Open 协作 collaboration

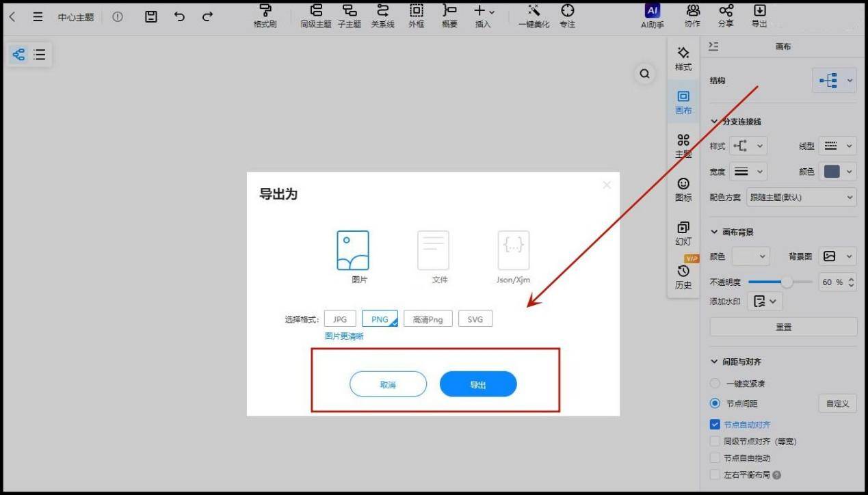click(692, 16)
